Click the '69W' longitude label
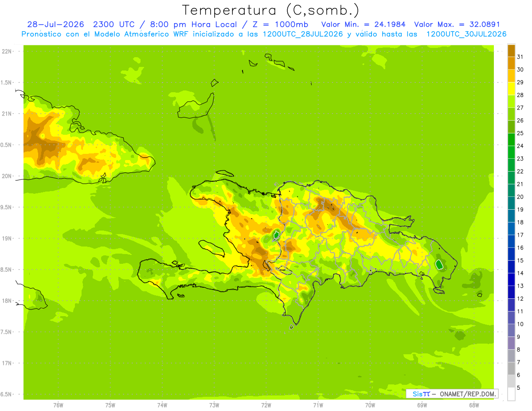The width and height of the screenshot is (532, 411). (422, 405)
